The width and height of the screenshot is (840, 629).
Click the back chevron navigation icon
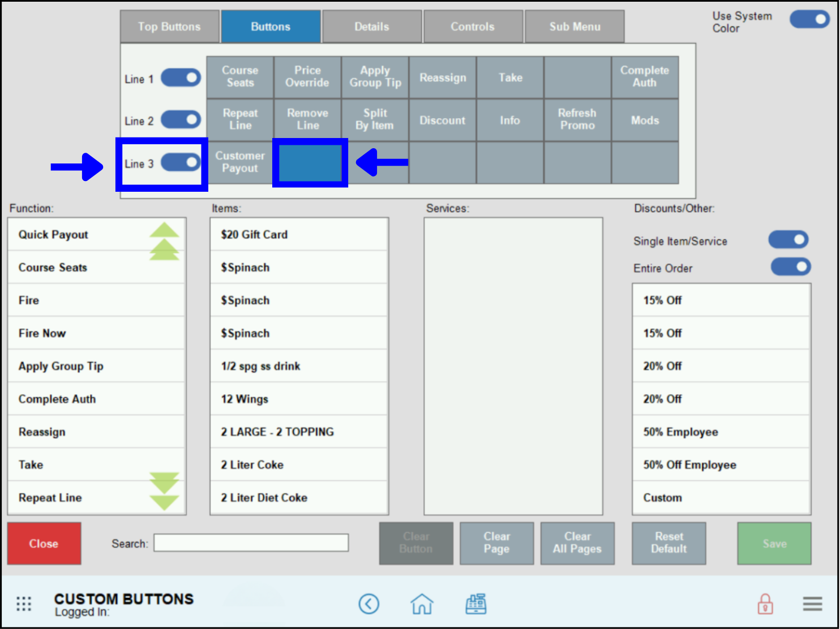coord(369,604)
